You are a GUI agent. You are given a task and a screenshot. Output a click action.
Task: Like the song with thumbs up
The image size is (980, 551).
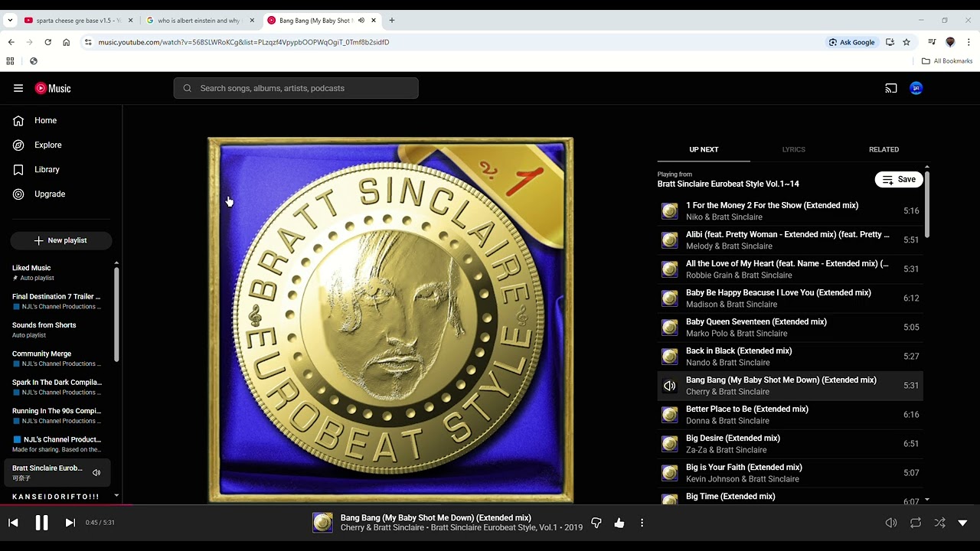tap(619, 523)
